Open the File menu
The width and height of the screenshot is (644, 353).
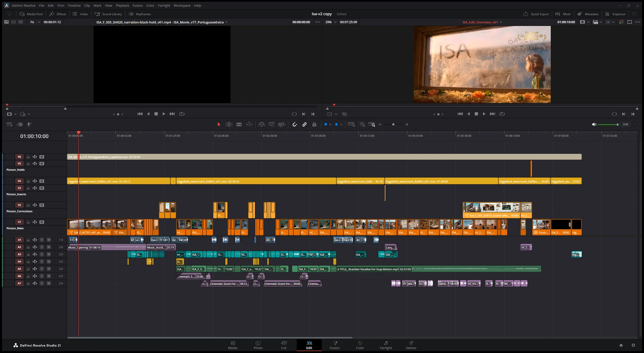pyautogui.click(x=42, y=5)
